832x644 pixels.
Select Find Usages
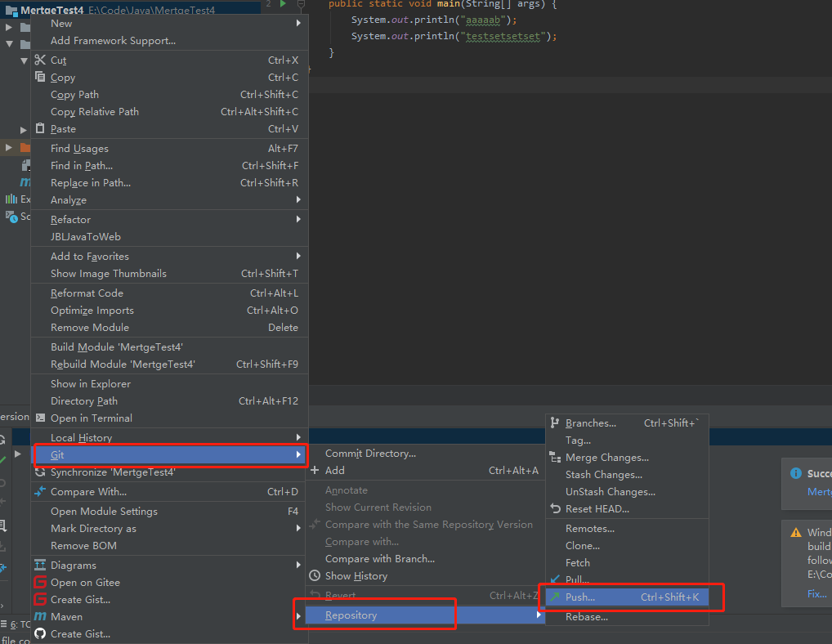pyautogui.click(x=170, y=149)
